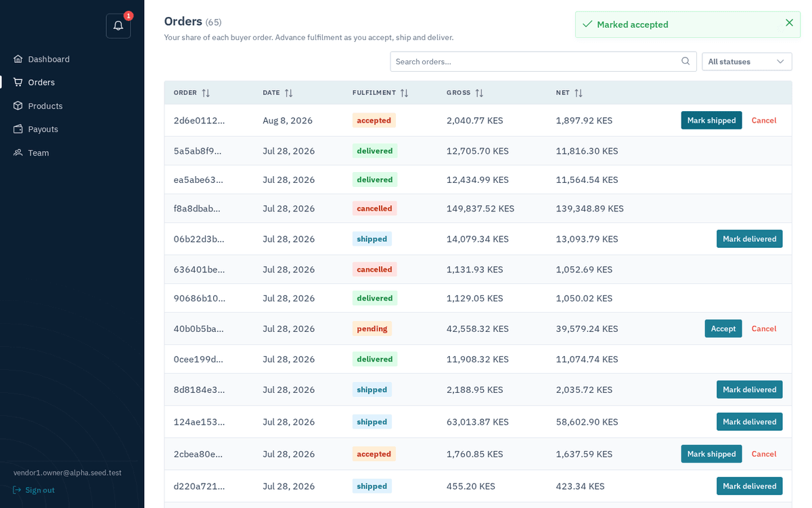Click gross amount 455.20 KES

[471, 486]
